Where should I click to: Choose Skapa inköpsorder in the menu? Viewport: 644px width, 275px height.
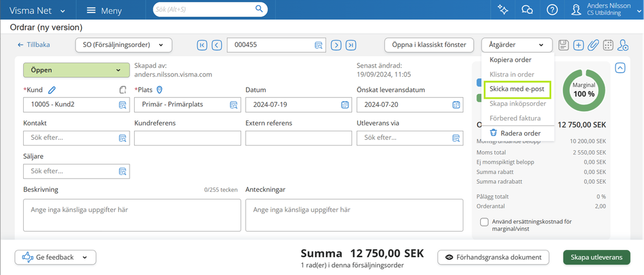point(518,104)
